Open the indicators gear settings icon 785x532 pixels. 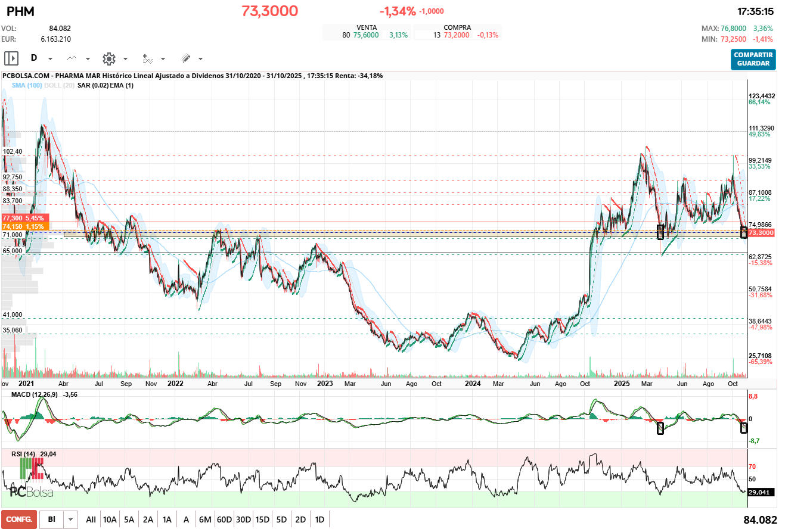coord(108,59)
